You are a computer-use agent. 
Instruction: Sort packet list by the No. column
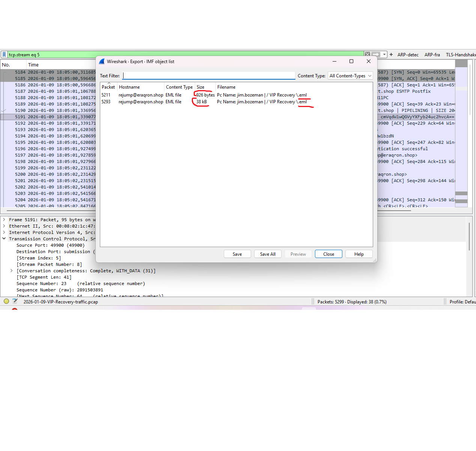(13, 65)
